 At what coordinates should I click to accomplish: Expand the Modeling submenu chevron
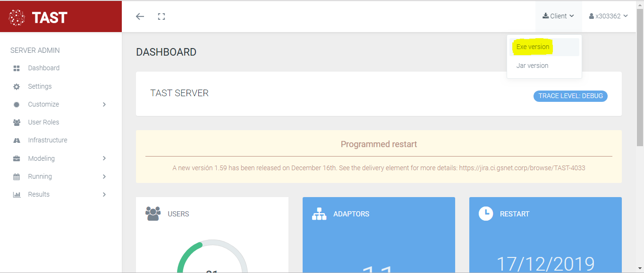coord(104,158)
